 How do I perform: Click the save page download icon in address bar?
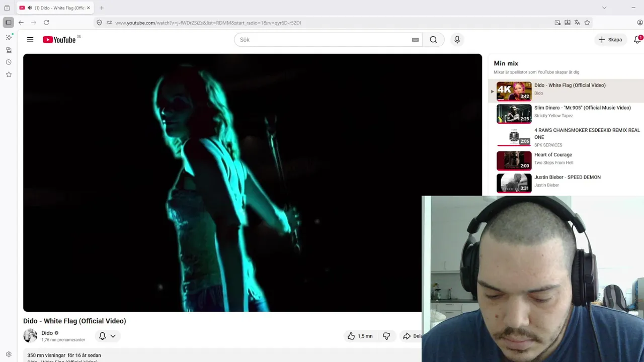tap(568, 23)
